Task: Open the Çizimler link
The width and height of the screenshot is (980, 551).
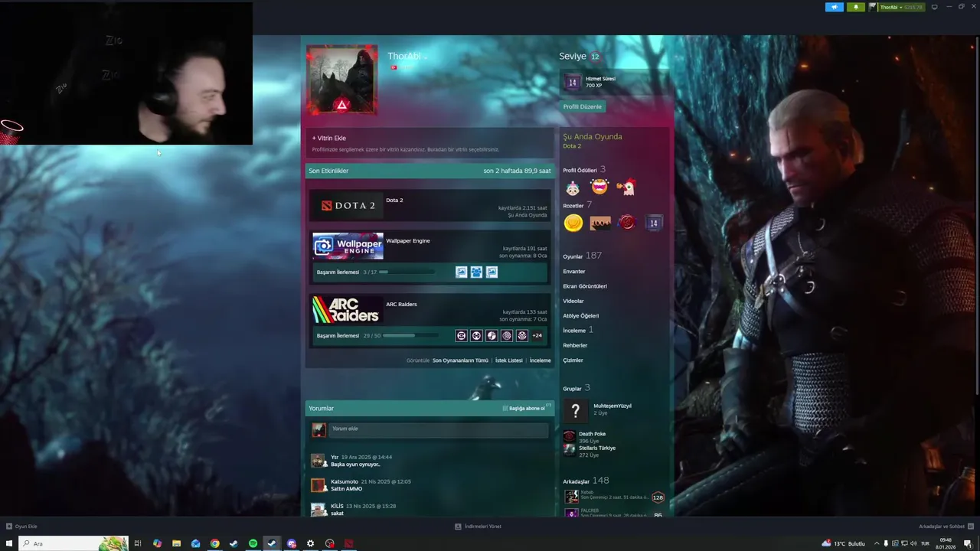Action: pos(573,360)
